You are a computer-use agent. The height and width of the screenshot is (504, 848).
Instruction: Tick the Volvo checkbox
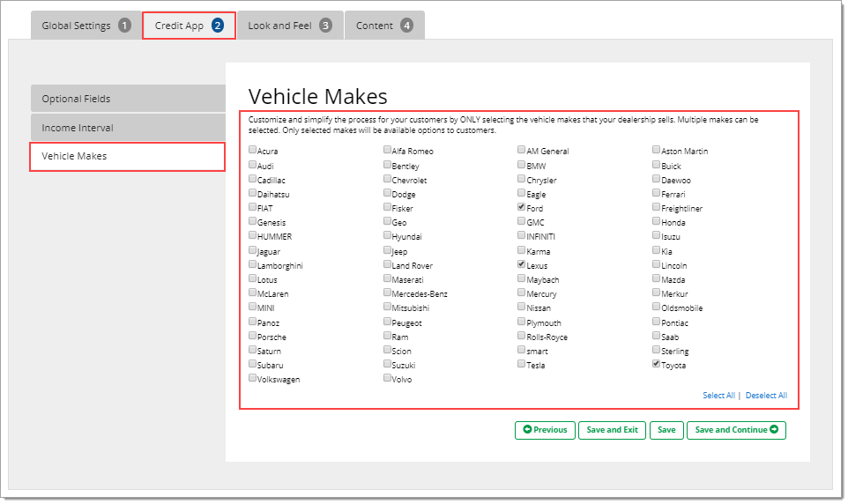[387, 377]
